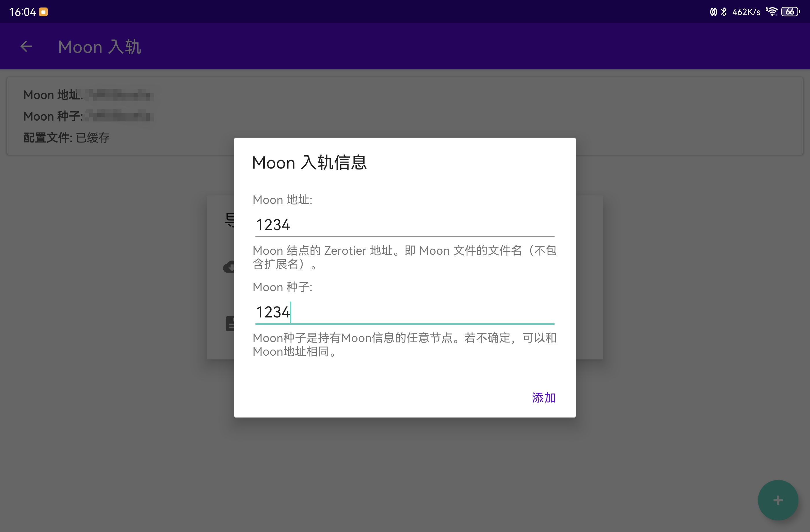Click the Moon seed helper description
The height and width of the screenshot is (532, 810).
(x=404, y=345)
